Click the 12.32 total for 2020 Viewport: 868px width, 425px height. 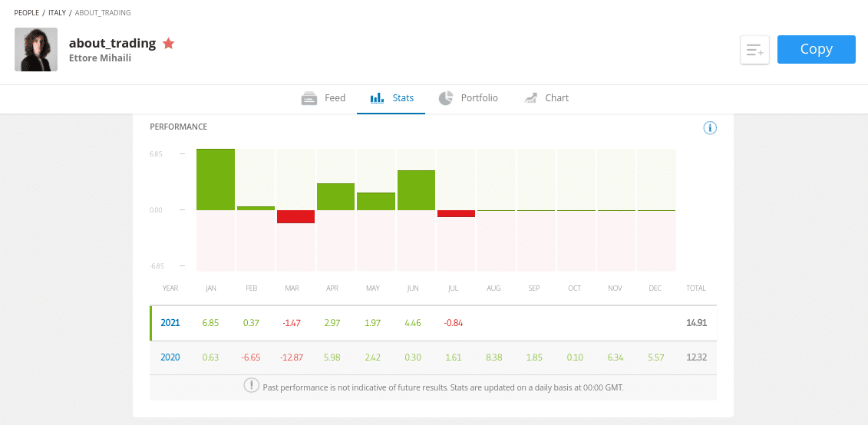696,357
